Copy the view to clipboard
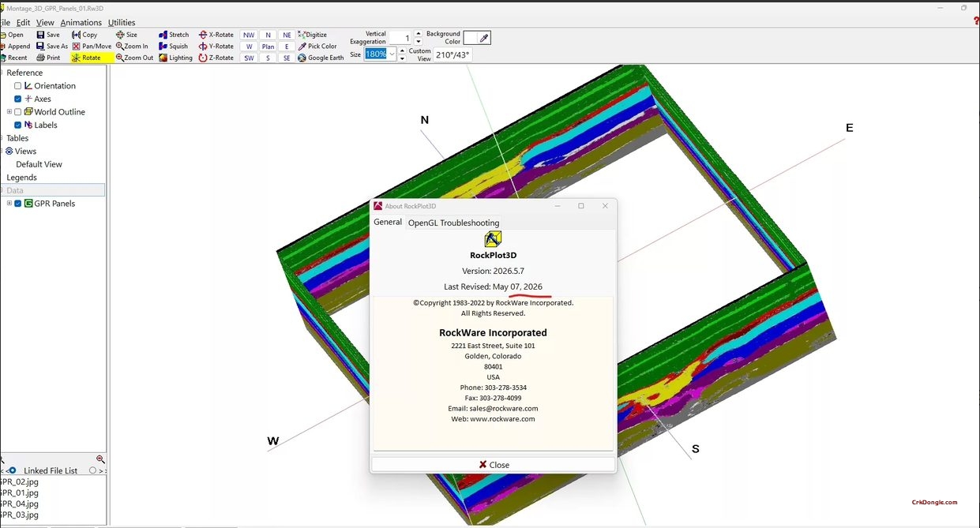The width and height of the screenshot is (980, 528). point(84,35)
